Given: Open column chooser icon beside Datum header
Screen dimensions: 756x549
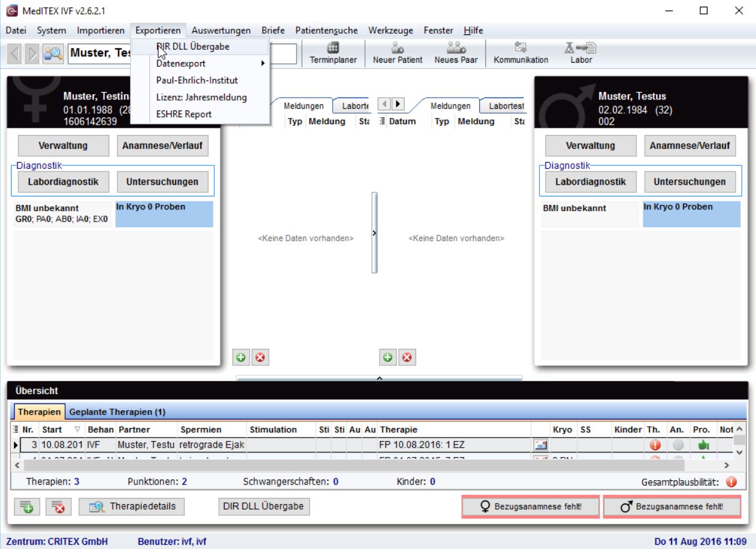Looking at the screenshot, I should (382, 121).
